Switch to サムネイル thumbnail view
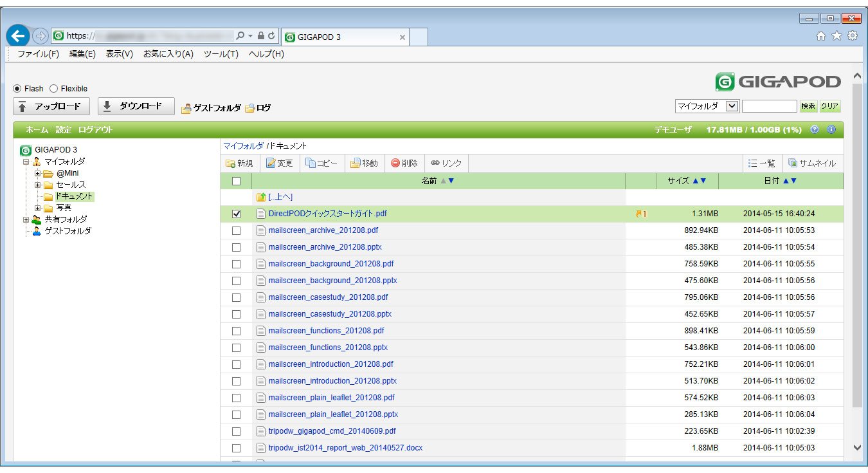The width and height of the screenshot is (868, 473). coord(812,163)
